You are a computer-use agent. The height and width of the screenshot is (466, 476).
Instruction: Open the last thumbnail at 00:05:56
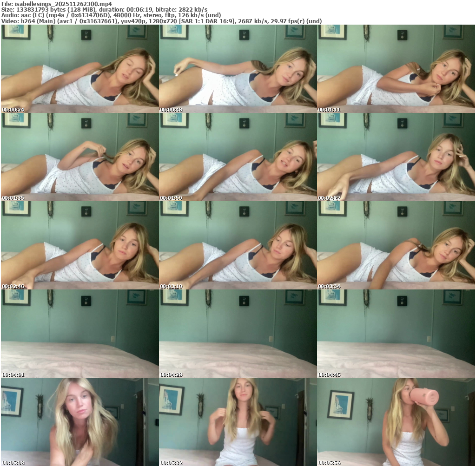[x=396, y=422]
